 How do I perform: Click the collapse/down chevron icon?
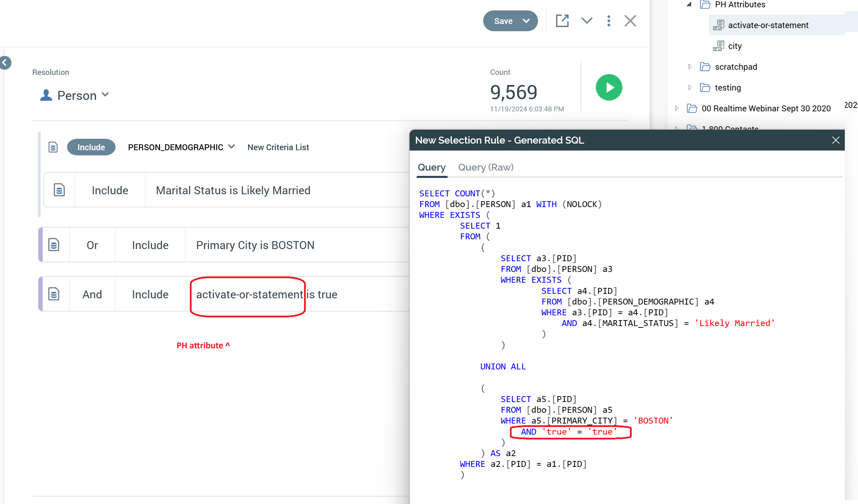[587, 21]
